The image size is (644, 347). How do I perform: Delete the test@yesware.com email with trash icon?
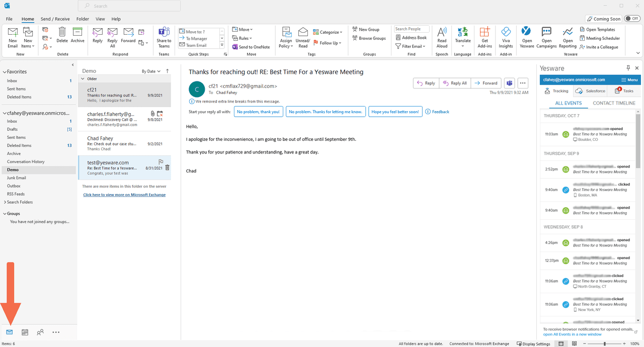tap(168, 168)
